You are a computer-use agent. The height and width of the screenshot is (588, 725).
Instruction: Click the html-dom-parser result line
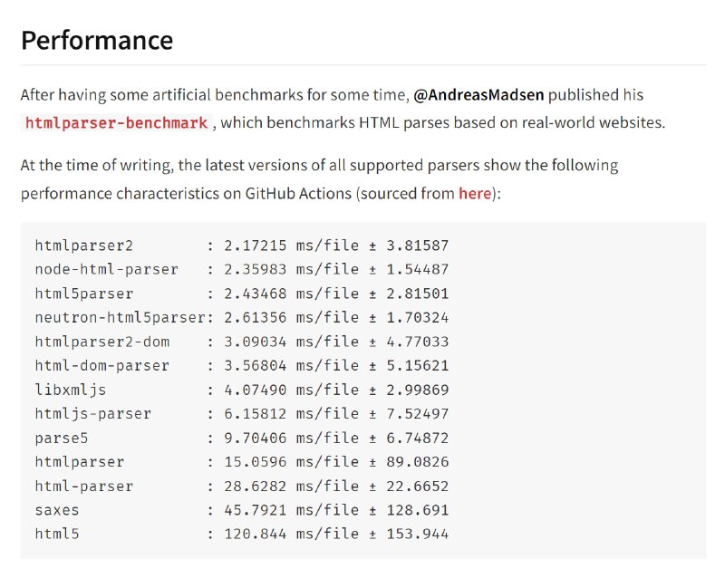point(242,366)
